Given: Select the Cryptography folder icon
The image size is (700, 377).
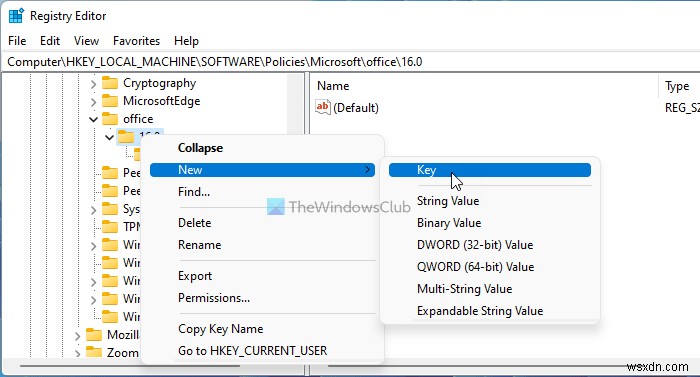Looking at the screenshot, I should pyautogui.click(x=110, y=83).
